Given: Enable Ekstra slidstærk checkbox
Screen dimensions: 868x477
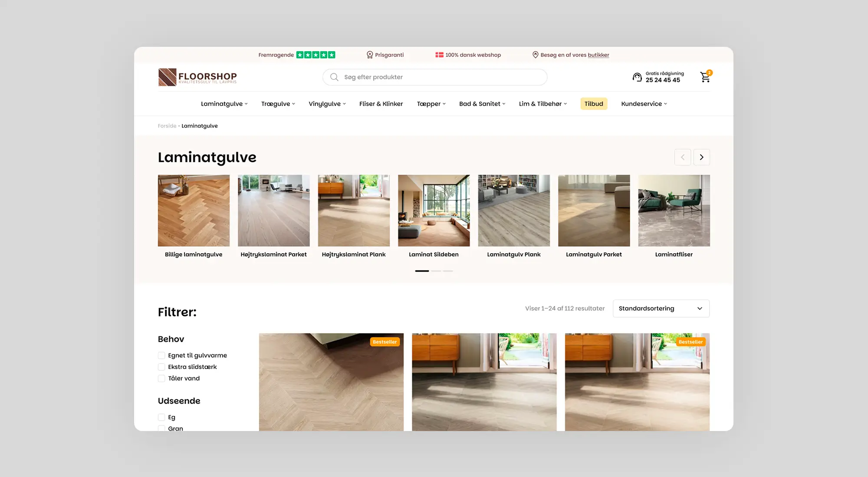Looking at the screenshot, I should point(161,367).
